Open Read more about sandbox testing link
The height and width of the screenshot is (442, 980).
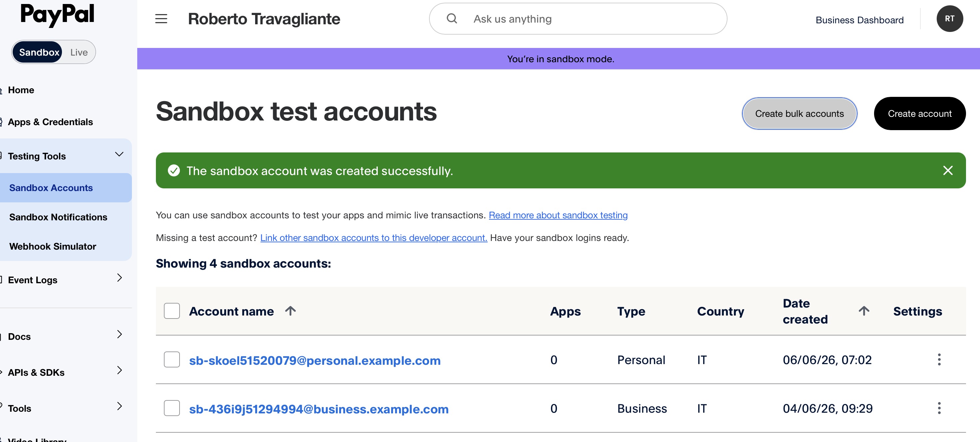tap(558, 215)
